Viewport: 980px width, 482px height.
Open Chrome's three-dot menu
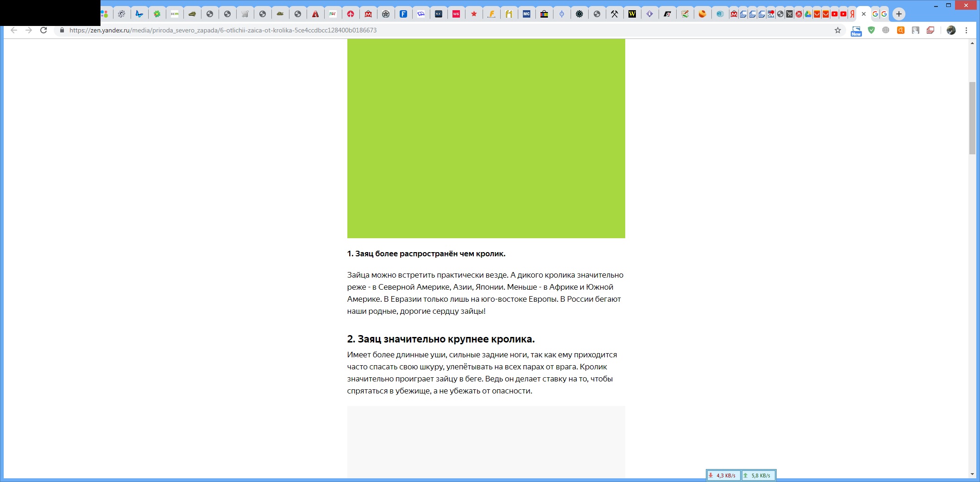tap(966, 30)
